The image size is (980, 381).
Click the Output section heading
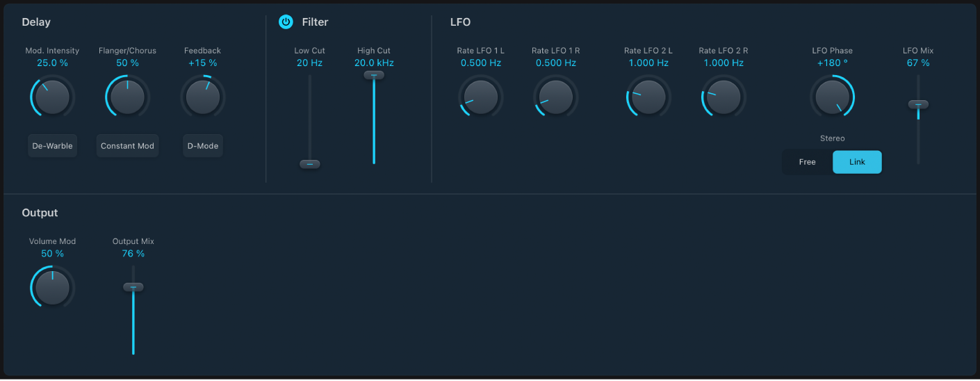click(x=40, y=213)
